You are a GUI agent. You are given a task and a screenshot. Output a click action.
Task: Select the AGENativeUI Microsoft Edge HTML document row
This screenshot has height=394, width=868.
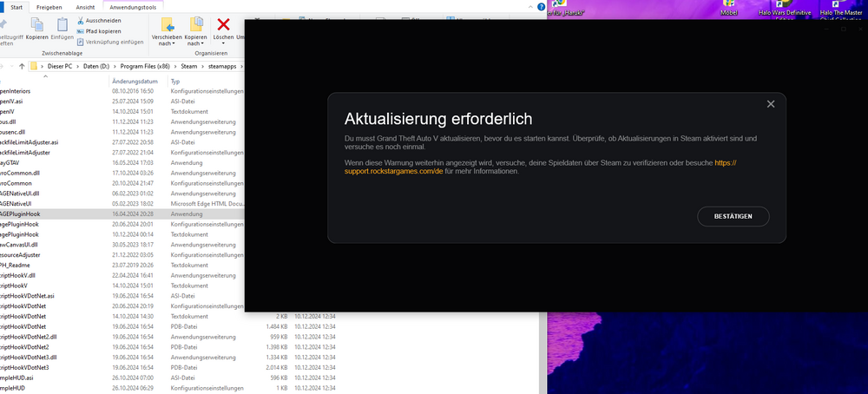(x=122, y=204)
